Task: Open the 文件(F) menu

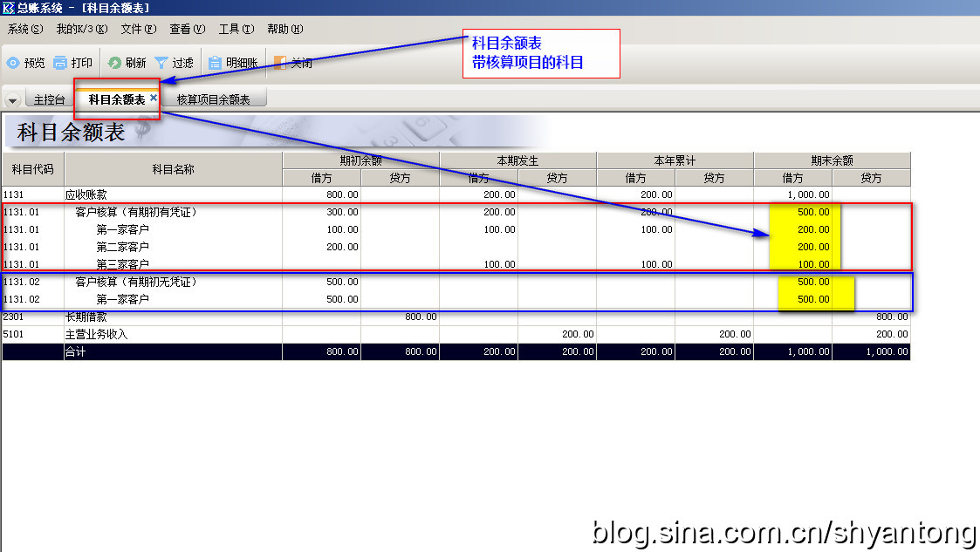Action: coord(139,29)
